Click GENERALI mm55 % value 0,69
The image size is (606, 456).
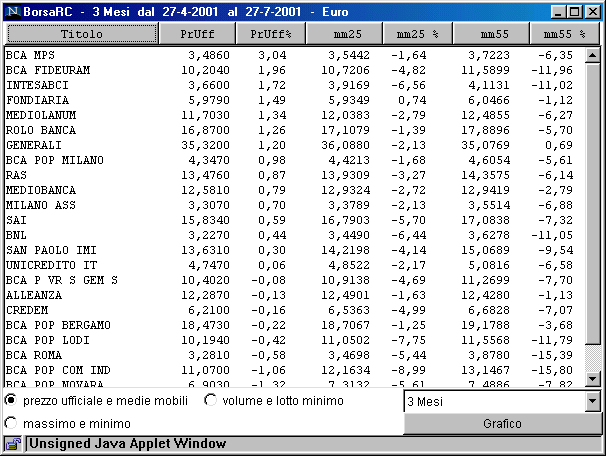coord(559,145)
